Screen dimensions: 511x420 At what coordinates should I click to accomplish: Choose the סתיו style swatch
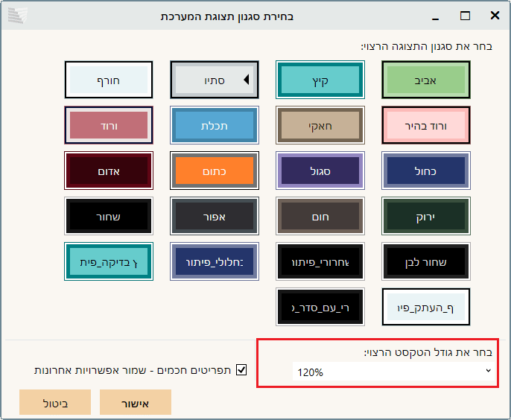click(x=215, y=80)
